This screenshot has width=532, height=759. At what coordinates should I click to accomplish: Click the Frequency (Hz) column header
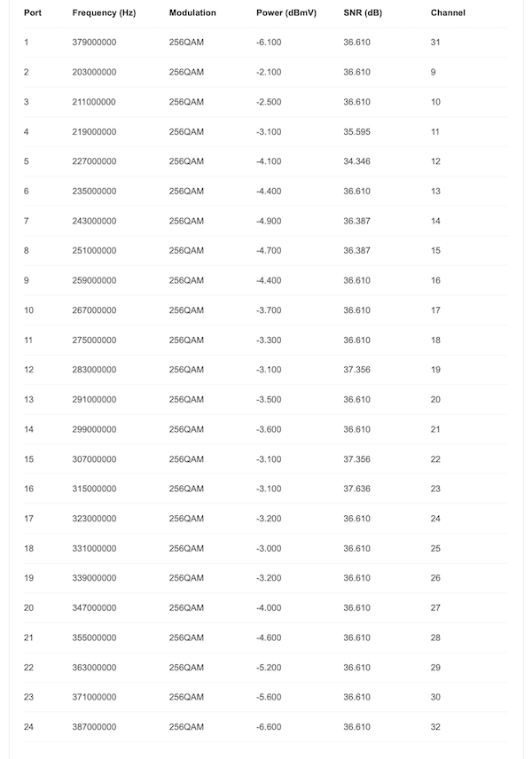pos(104,12)
